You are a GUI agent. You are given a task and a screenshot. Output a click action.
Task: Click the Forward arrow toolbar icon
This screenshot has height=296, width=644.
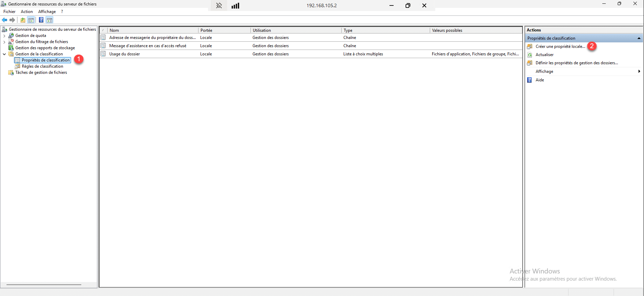(x=12, y=20)
